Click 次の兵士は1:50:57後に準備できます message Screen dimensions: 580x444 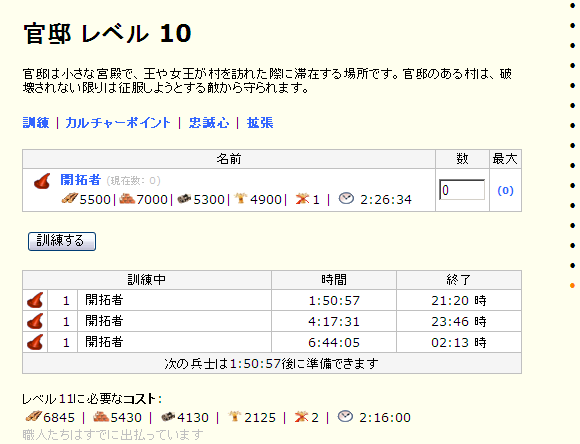[x=272, y=363]
